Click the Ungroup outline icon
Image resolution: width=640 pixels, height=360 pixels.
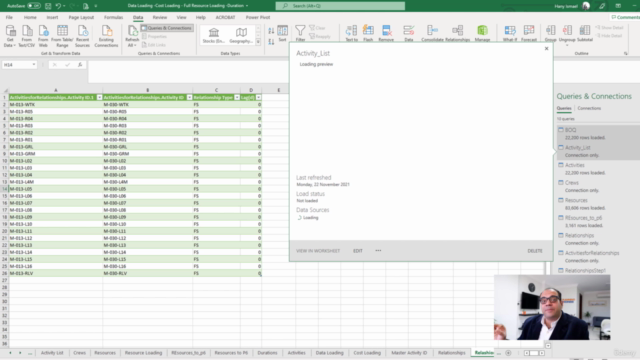[x=567, y=33]
